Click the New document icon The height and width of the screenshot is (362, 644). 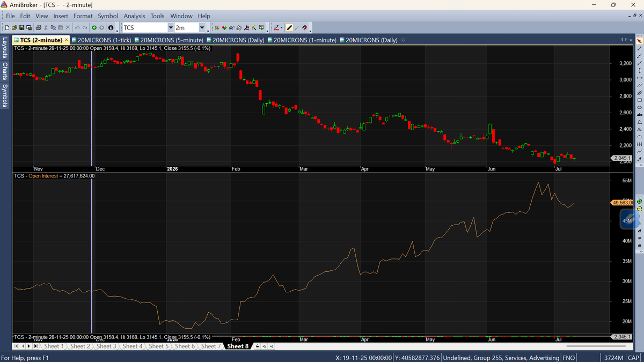click(8, 27)
